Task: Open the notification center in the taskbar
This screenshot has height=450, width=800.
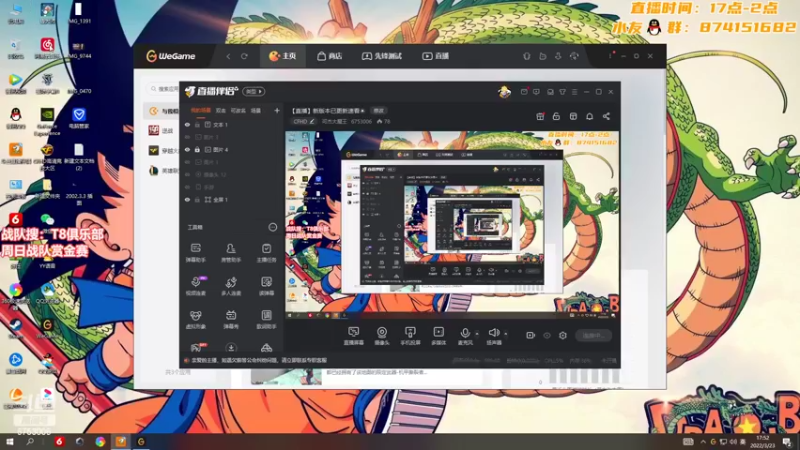Action: (x=788, y=441)
